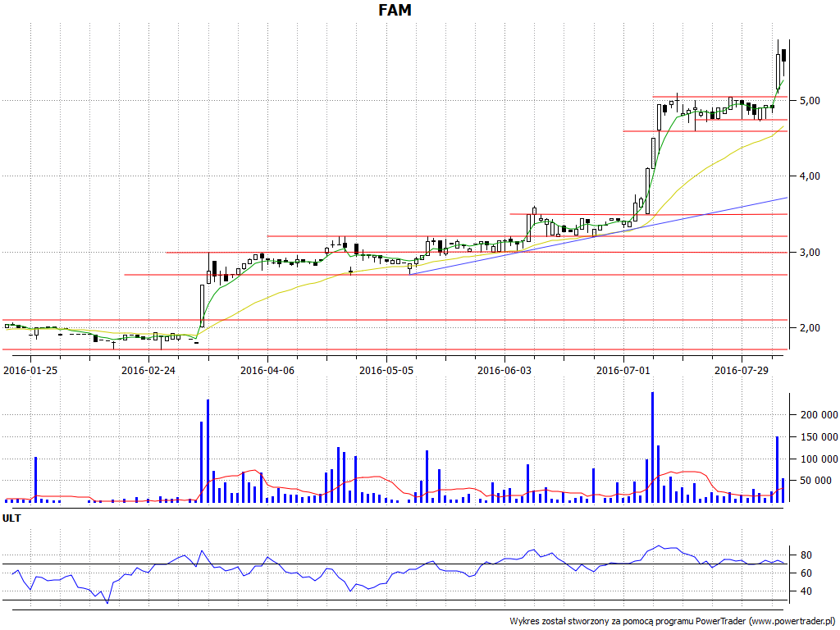Click the 5,00 price axis label
This screenshot has height=630, width=840.
click(810, 101)
